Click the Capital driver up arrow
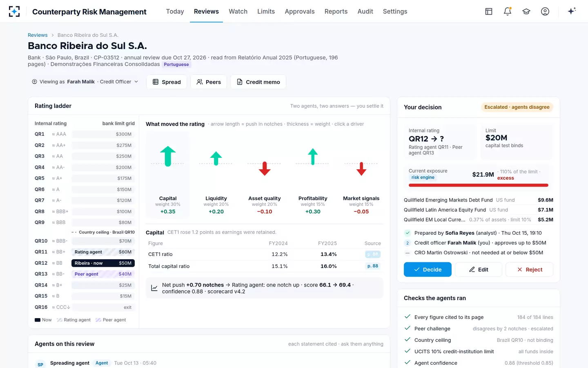 click(168, 156)
